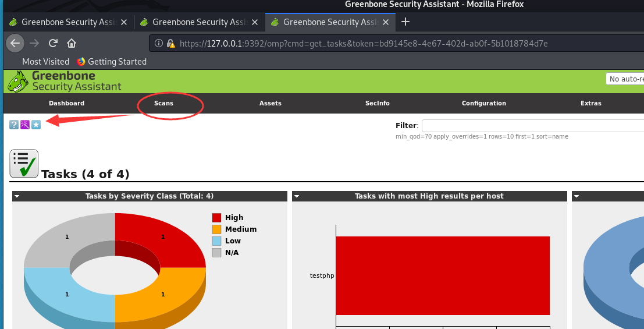Screen dimensions: 644x329
Task: Click the Tasks checklist icon
Action: click(x=24, y=164)
